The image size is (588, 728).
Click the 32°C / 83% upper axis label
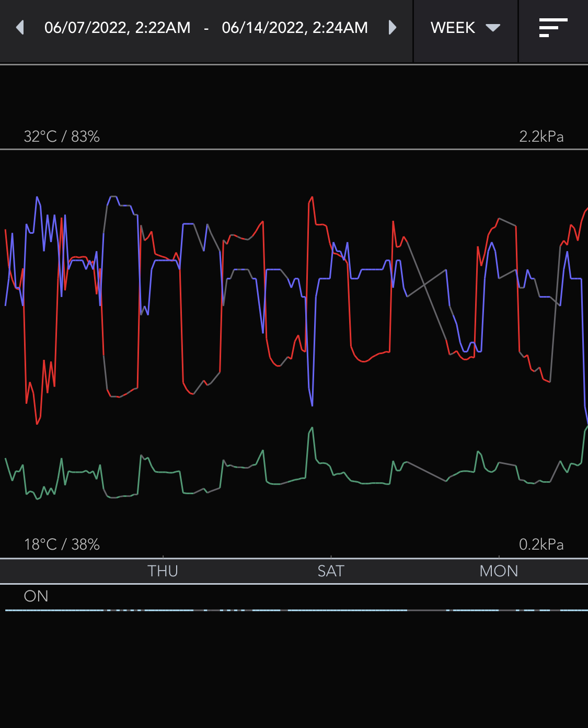coord(62,136)
